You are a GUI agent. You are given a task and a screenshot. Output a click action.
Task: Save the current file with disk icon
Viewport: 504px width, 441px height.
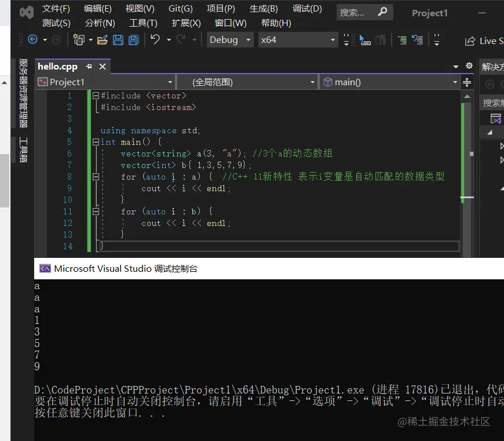[x=118, y=40]
